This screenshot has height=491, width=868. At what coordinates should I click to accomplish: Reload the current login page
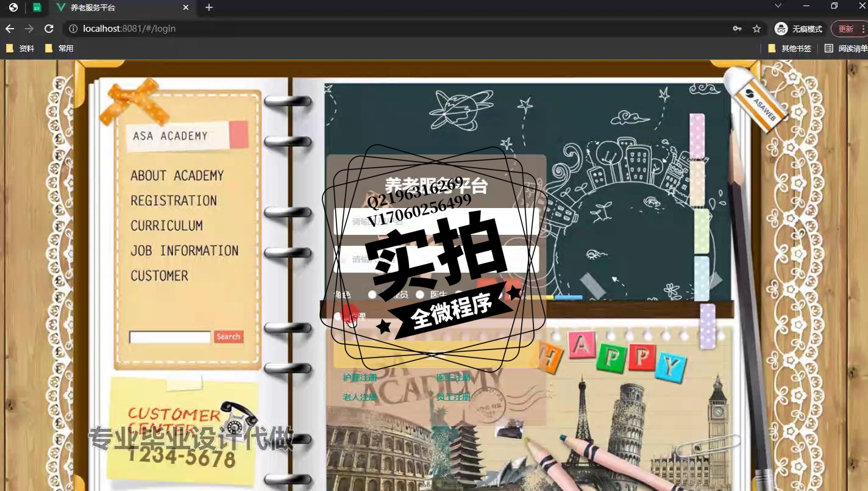point(49,29)
